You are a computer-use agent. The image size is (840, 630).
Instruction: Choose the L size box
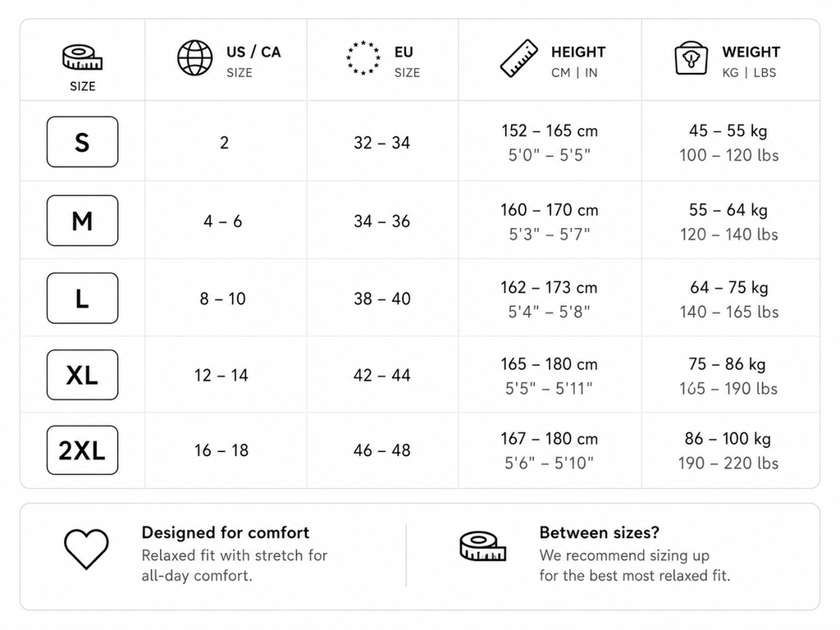point(83,299)
